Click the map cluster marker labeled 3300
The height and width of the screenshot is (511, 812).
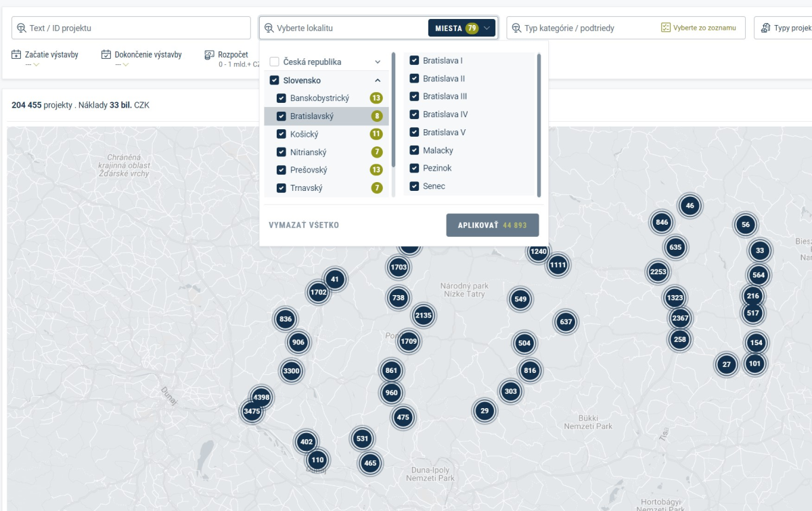point(291,371)
